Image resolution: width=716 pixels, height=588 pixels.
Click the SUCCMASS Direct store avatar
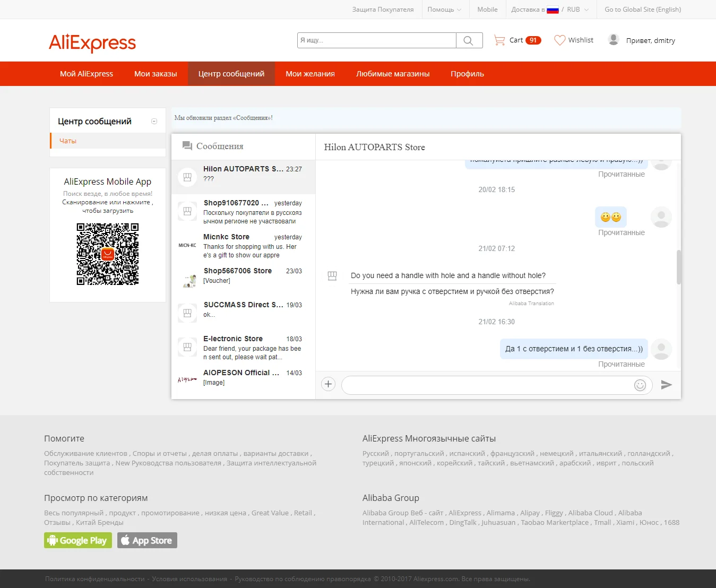pos(187,313)
